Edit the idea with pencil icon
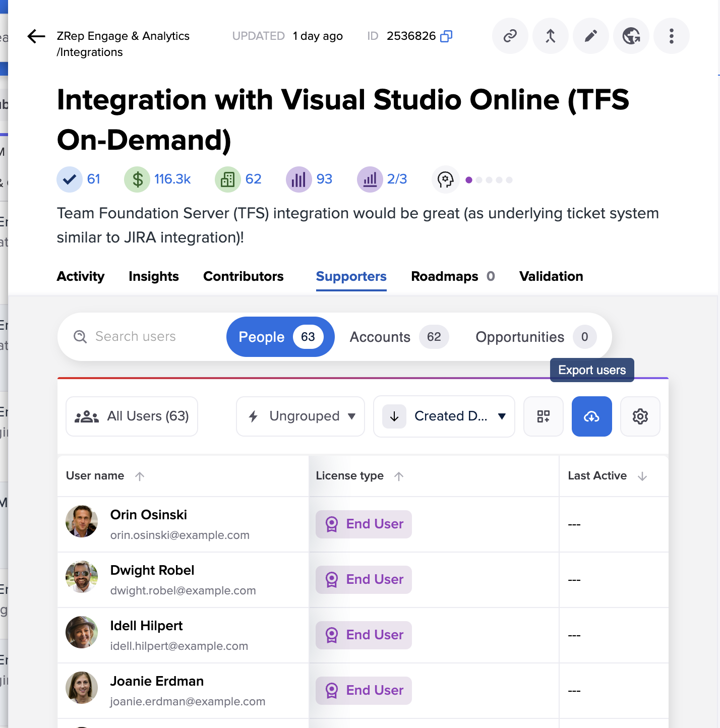 tap(591, 36)
